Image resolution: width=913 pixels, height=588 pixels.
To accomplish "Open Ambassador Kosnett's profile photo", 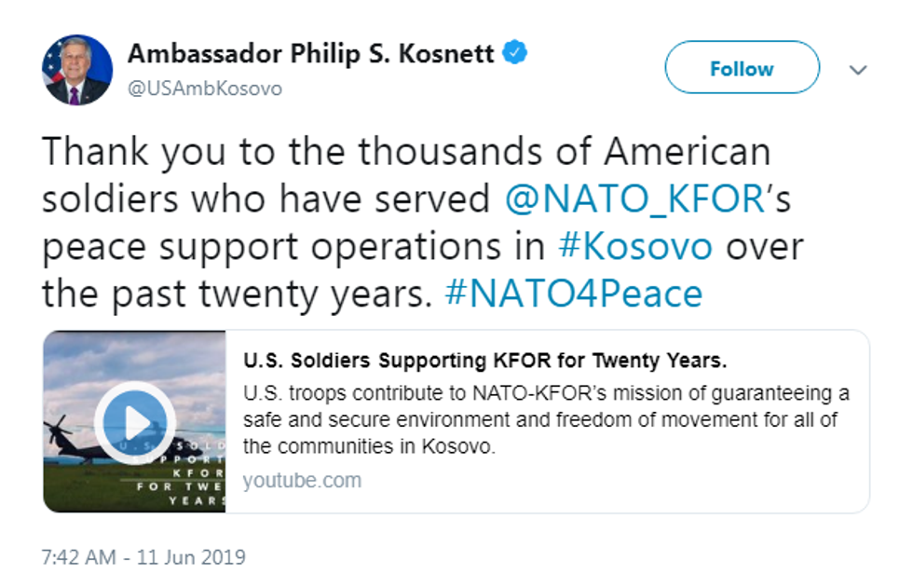I will (x=76, y=70).
